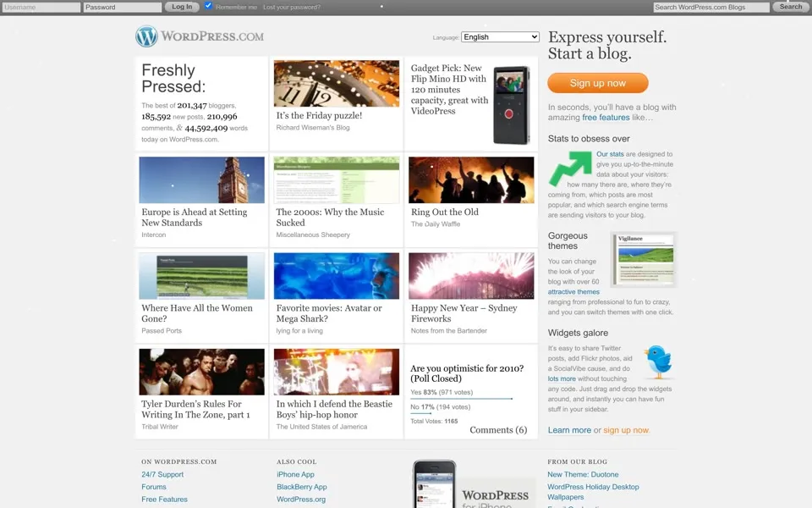This screenshot has width=812, height=508.
Task: Click the Yes 83% poll result bar
Action: click(462, 399)
